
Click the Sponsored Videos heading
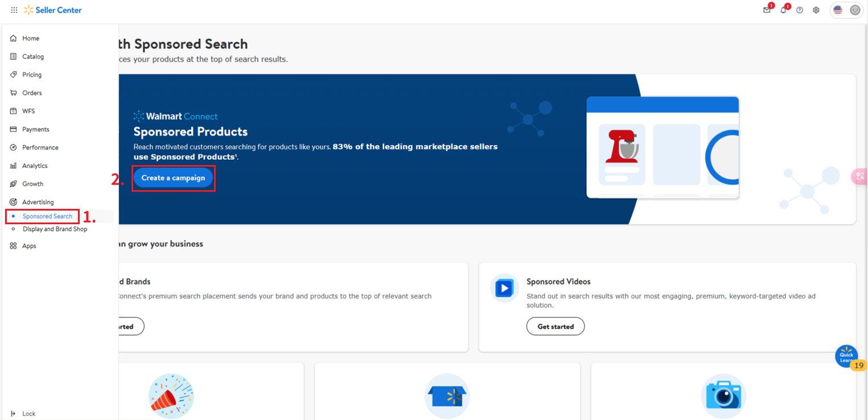pyautogui.click(x=558, y=282)
